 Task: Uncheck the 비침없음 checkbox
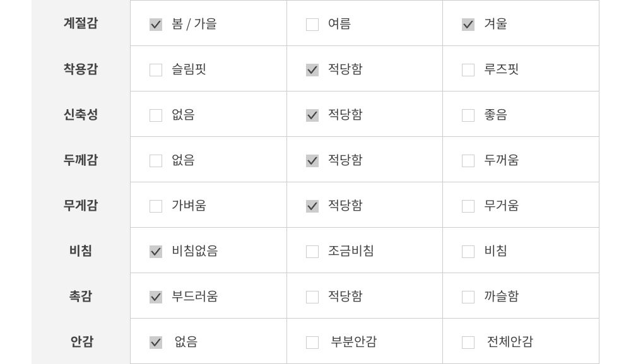pos(156,252)
